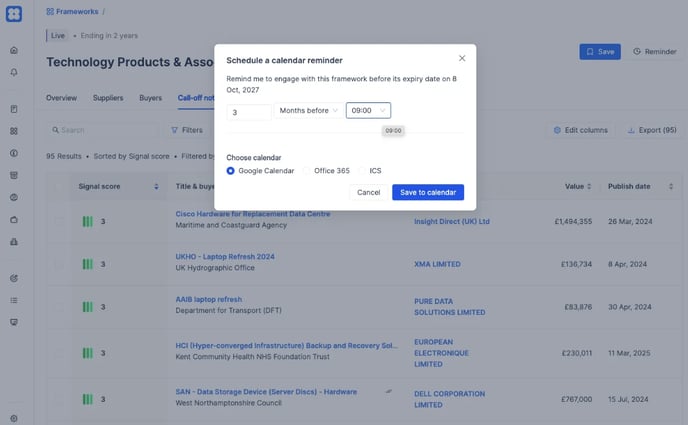
Task: Click the Edit columns gear icon
Action: coord(557,130)
